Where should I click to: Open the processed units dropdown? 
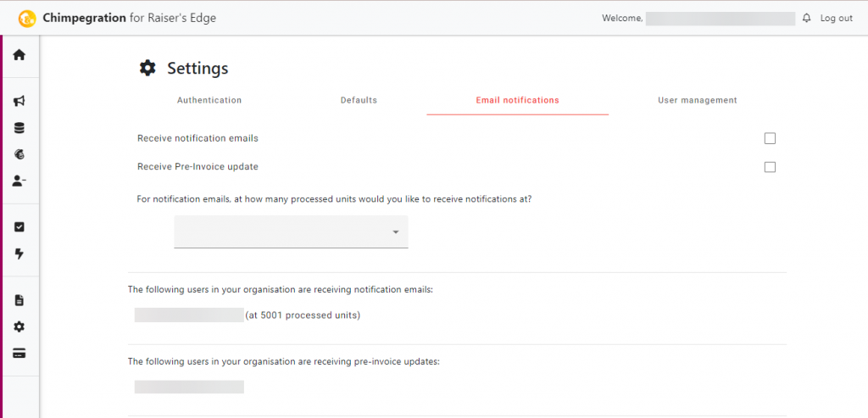[292, 231]
